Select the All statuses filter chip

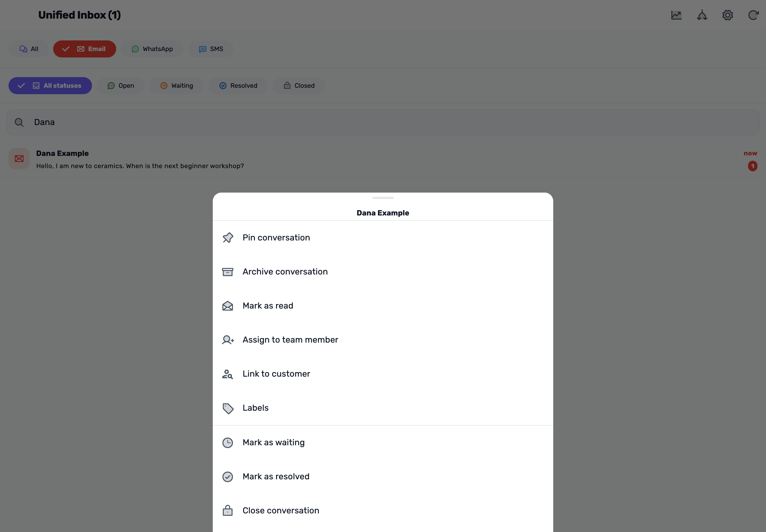(50, 86)
